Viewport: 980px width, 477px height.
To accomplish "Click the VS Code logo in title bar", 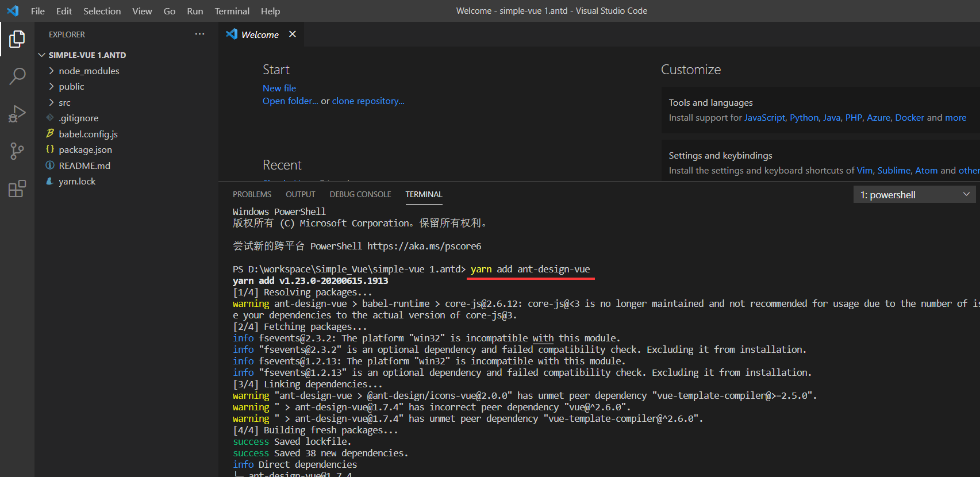I will tap(13, 11).
